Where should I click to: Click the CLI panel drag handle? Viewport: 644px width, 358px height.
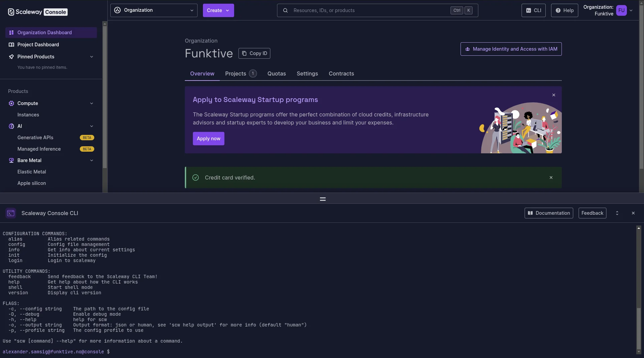click(323, 199)
